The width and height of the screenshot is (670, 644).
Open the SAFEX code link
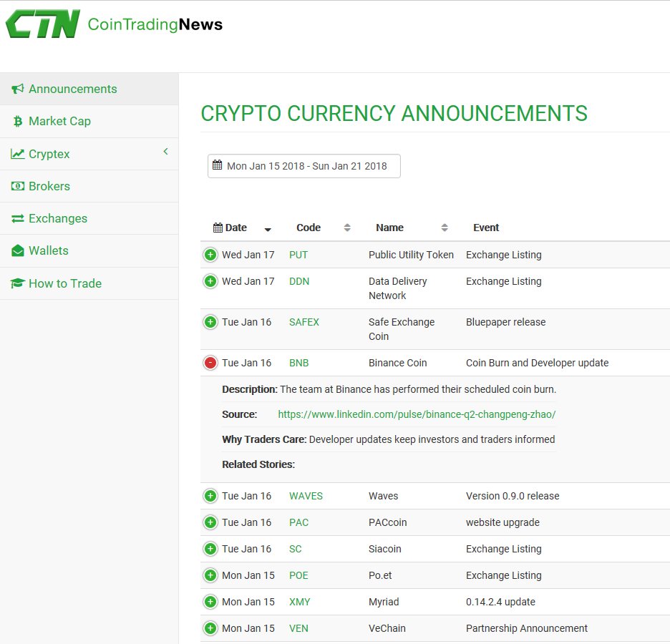(x=304, y=322)
